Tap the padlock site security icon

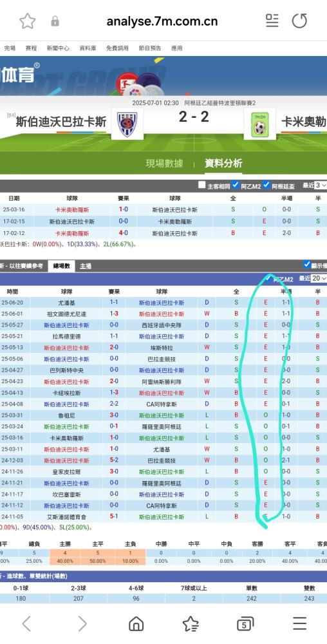(55, 21)
